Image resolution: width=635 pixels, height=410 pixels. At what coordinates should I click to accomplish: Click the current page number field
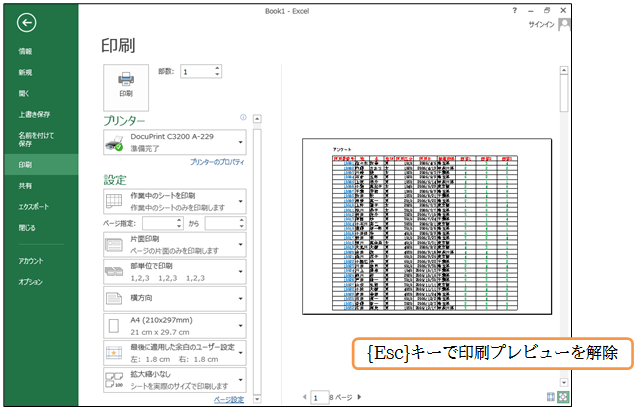[x=320, y=398]
